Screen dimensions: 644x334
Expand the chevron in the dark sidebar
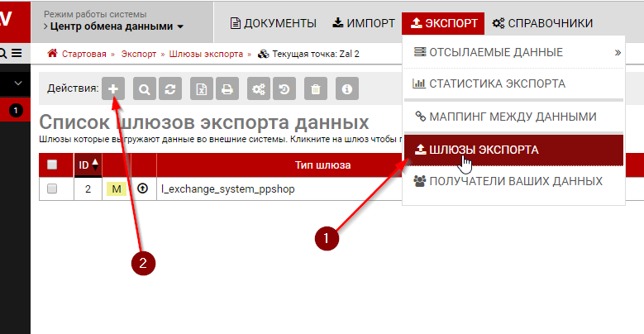[x=16, y=83]
